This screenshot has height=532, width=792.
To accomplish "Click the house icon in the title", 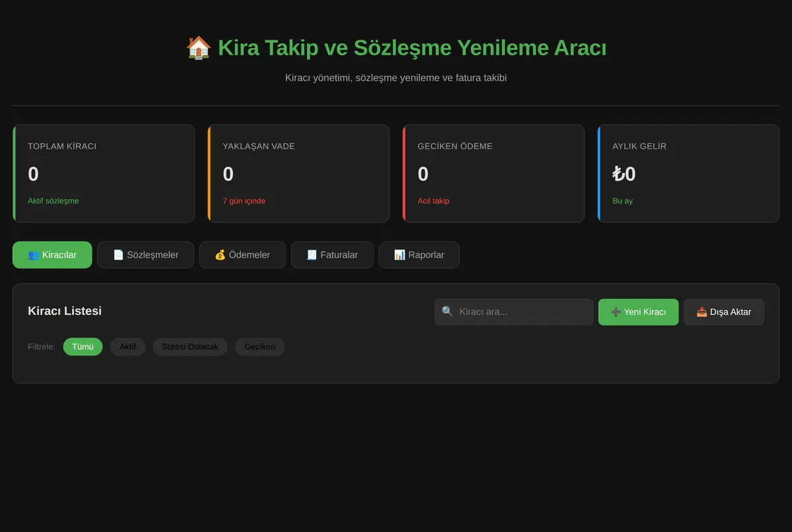I will pyautogui.click(x=199, y=48).
